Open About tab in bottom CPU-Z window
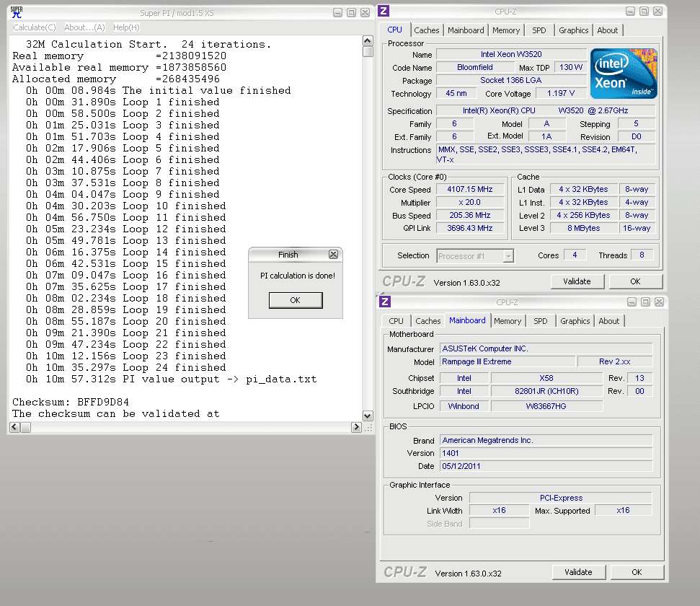Viewport: 700px width, 606px height. (x=609, y=321)
